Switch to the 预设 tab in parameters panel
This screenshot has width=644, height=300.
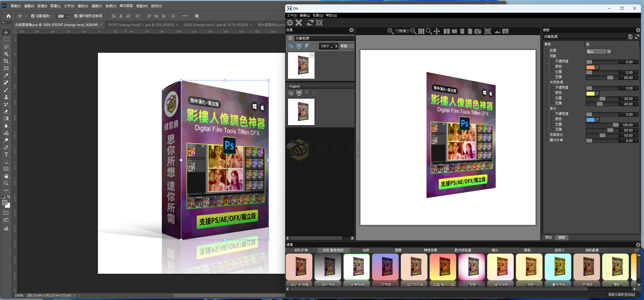[x=548, y=237]
